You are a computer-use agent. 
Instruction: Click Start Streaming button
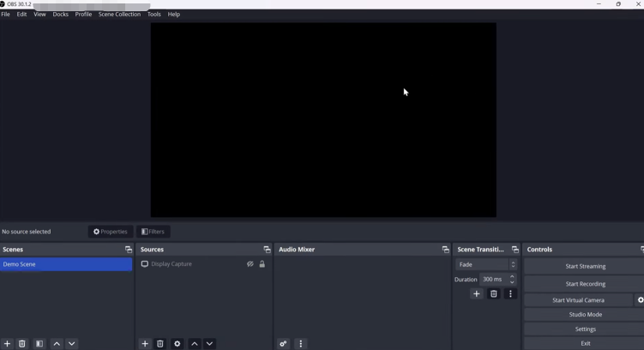tap(586, 266)
